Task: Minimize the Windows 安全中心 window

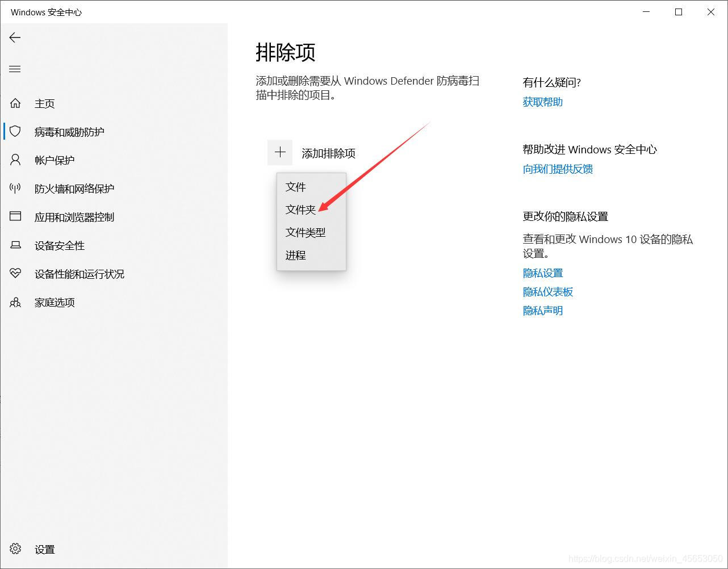Action: [646, 12]
